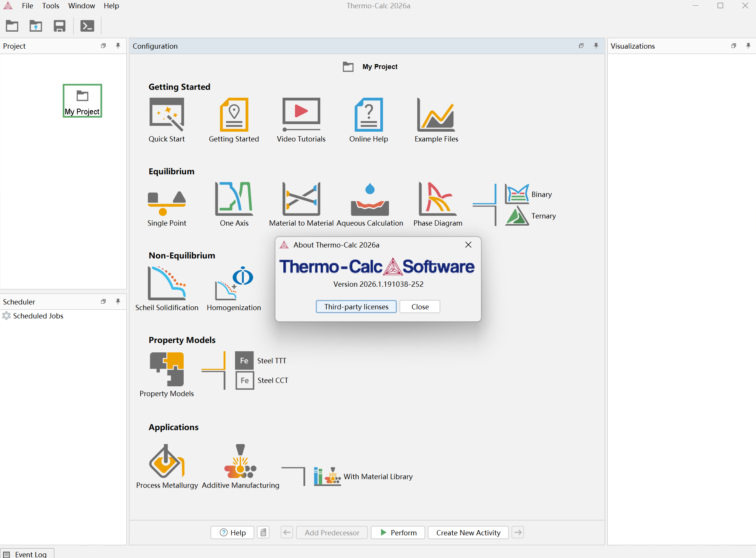This screenshot has width=756, height=558.
Task: Open the Quick Start wizard icon
Action: (x=167, y=115)
